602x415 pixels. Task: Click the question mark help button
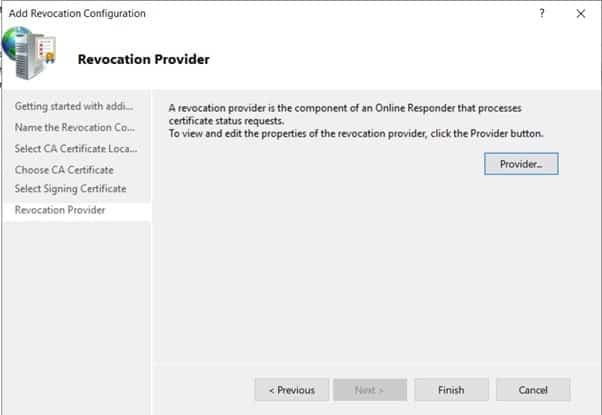click(542, 14)
